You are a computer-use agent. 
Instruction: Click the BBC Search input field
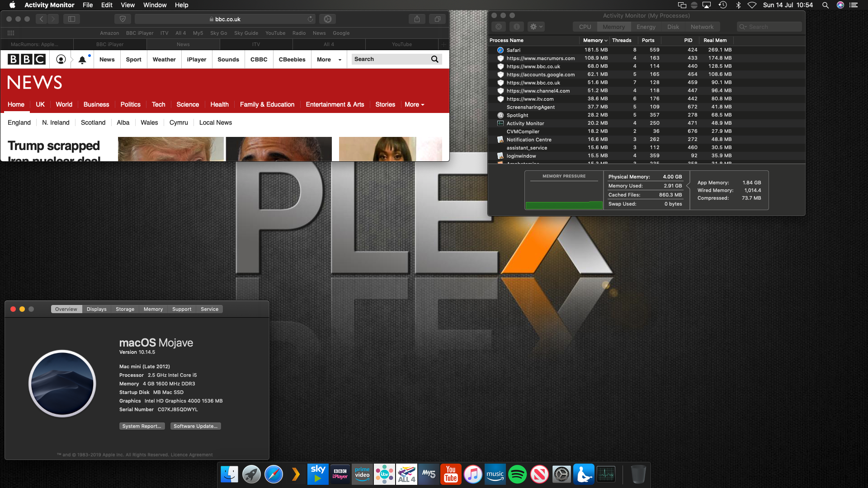tap(390, 59)
